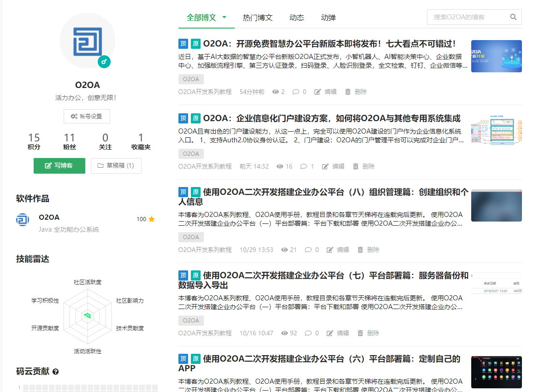The height and width of the screenshot is (392, 533).
Task: Click the views eye icon on 七大看点 post
Action: [275, 92]
